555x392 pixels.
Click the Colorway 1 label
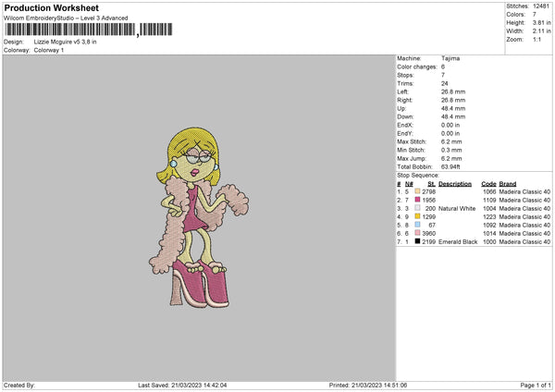click(x=49, y=50)
